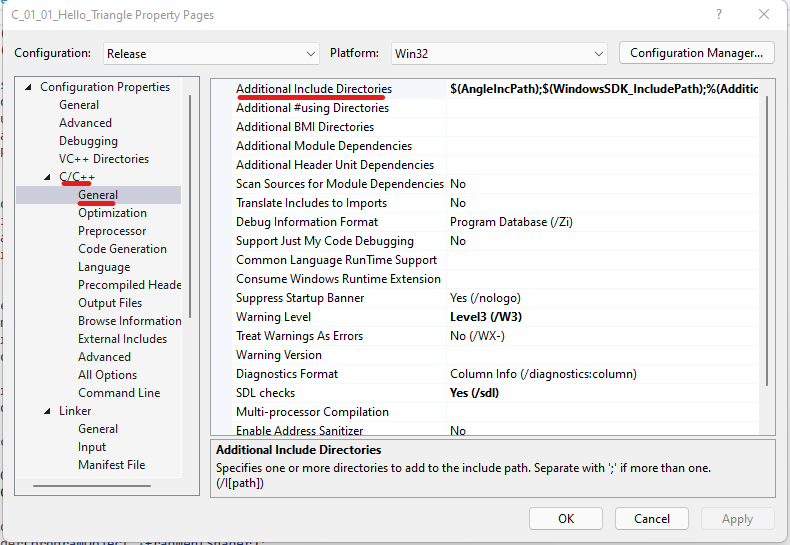790x545 pixels.
Task: Select General under Linker
Action: (x=98, y=429)
